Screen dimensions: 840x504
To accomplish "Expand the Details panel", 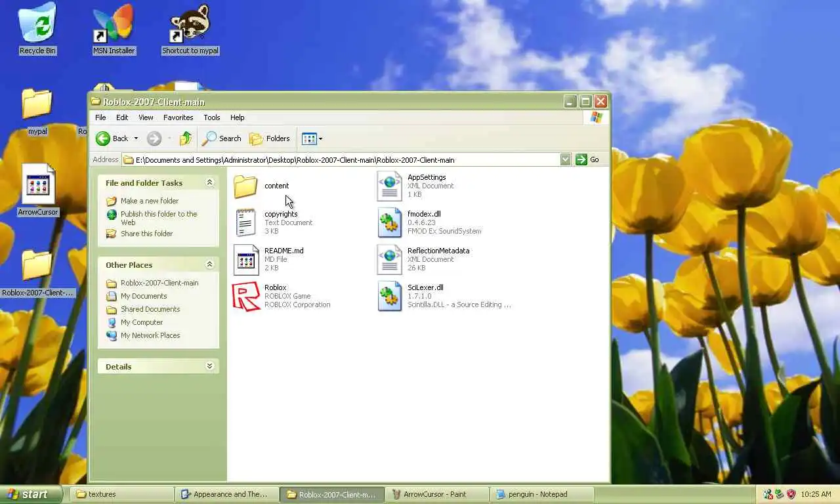I will (209, 366).
